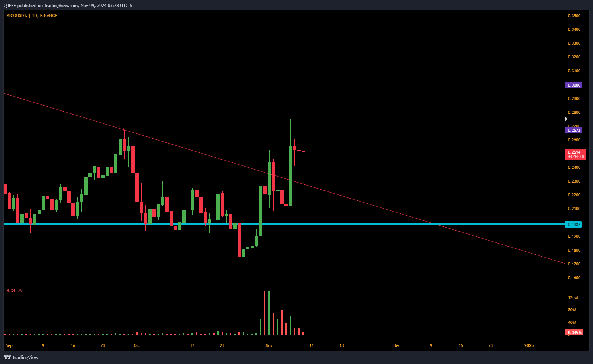
Task: Click the Nov date label
Action: tap(269, 345)
